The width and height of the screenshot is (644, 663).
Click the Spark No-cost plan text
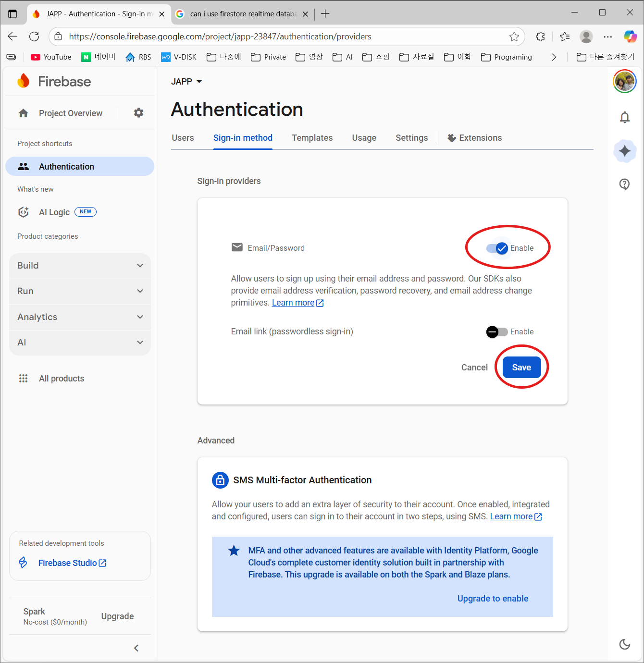[55, 616]
